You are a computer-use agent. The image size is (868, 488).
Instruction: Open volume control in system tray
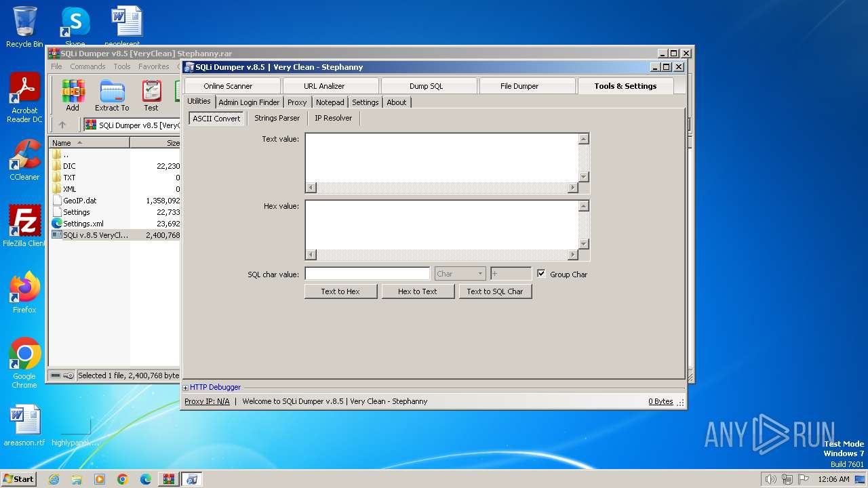(x=770, y=479)
